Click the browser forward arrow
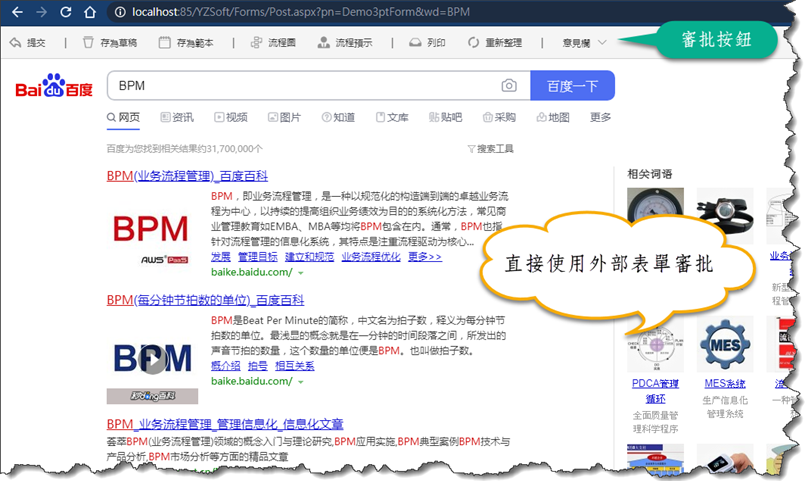The image size is (805, 481). coord(42,12)
